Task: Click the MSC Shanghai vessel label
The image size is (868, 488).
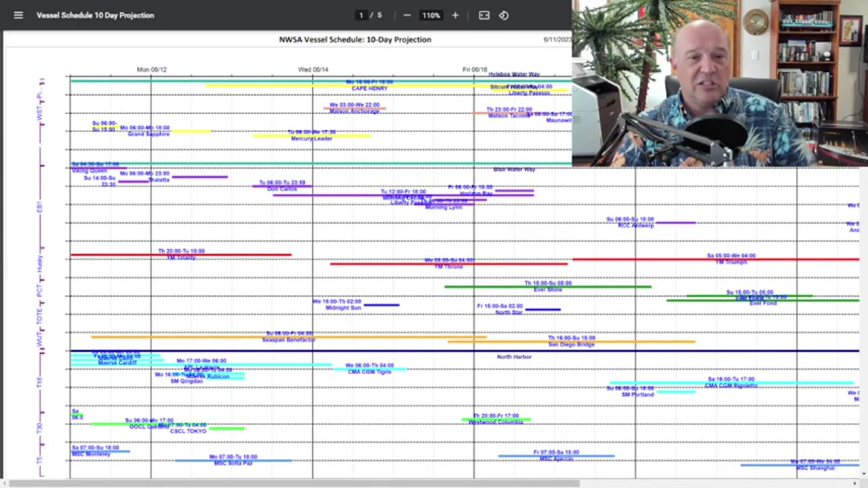Action: 816,468
